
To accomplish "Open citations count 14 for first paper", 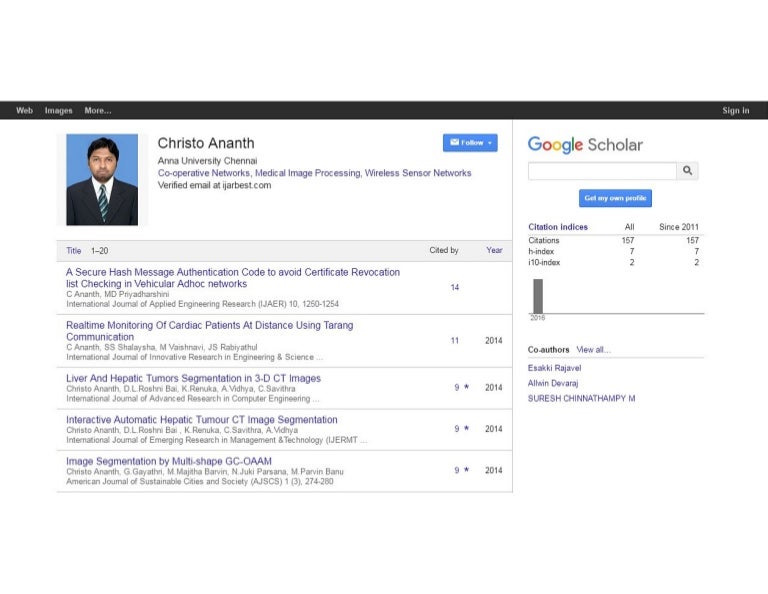I will 455,288.
